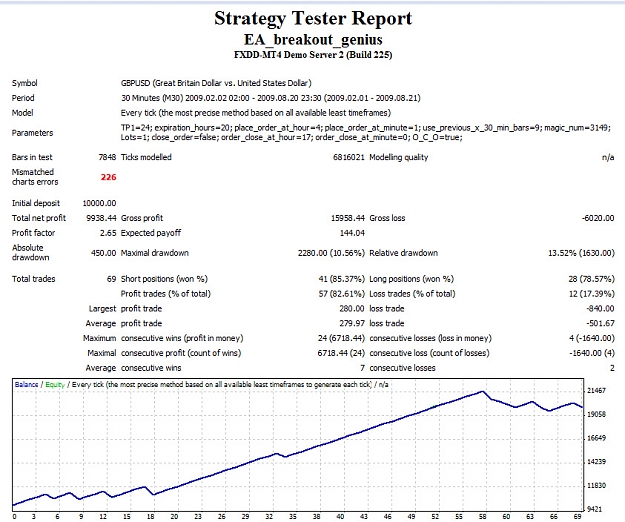Click the 19058 chart axis label
This screenshot has width=625, height=522.
point(596,414)
